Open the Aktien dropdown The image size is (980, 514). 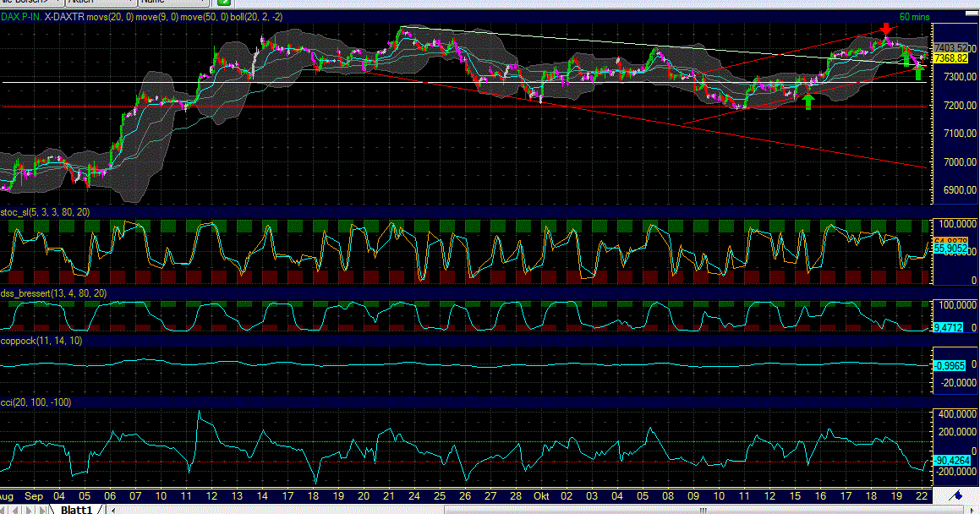[x=101, y=3]
